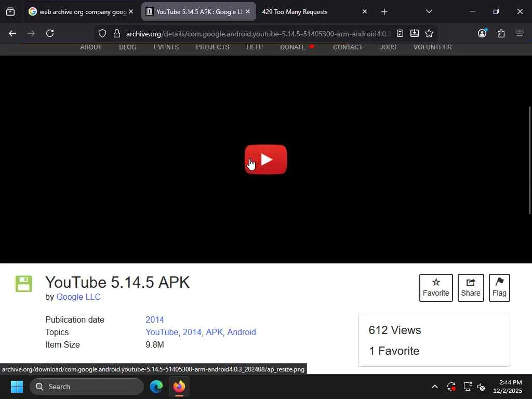Image resolution: width=532 pixels, height=399 pixels.
Task: Open the 2014 topic link
Action: pyautogui.click(x=192, y=332)
